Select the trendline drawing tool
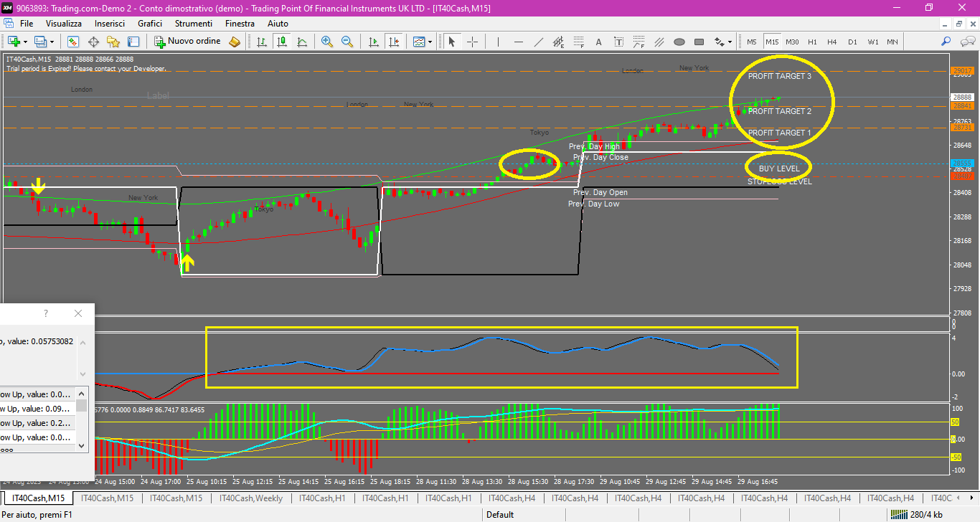Viewport: 980px width, 522px height. coord(538,42)
